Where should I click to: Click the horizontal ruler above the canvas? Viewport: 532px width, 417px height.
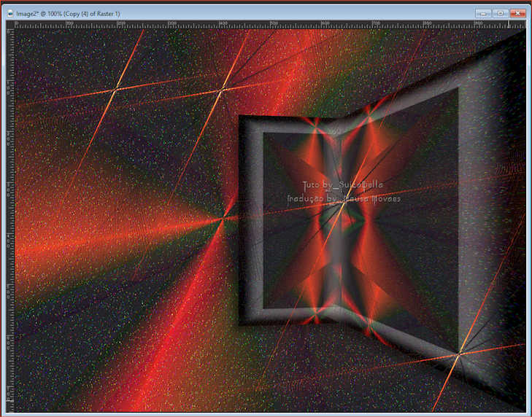(x=270, y=25)
